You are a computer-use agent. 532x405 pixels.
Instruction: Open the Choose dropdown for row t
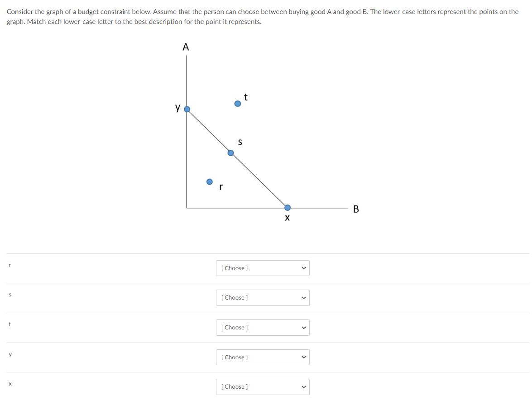pos(263,327)
